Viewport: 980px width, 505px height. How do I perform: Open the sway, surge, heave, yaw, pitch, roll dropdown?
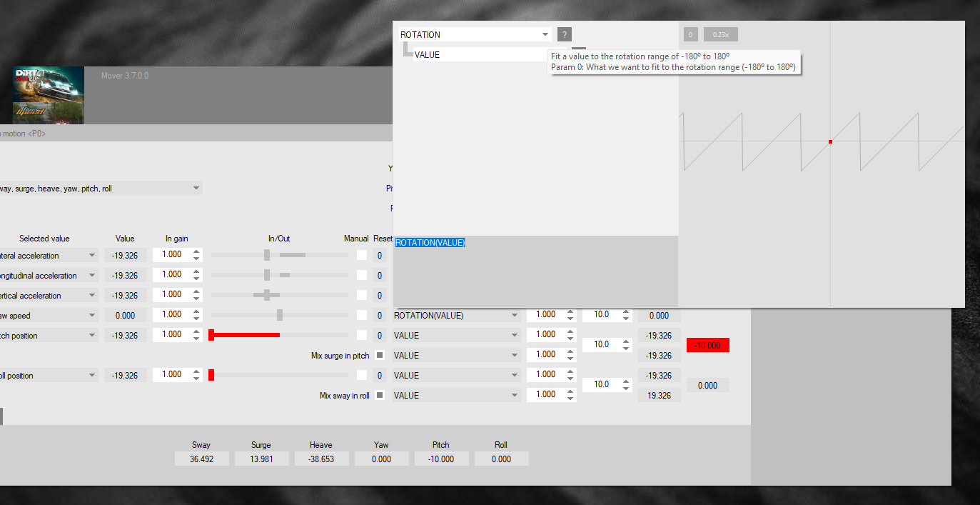[196, 189]
